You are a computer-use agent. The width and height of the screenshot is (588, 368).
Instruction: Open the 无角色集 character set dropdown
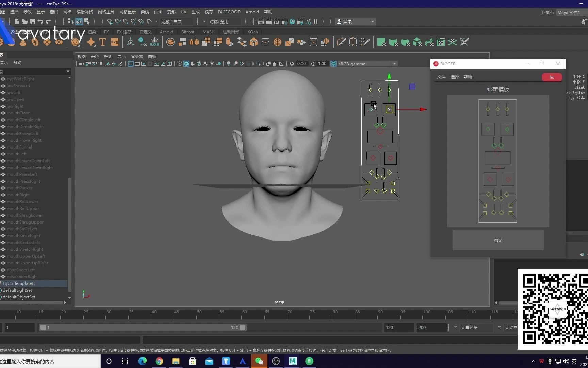click(x=476, y=327)
